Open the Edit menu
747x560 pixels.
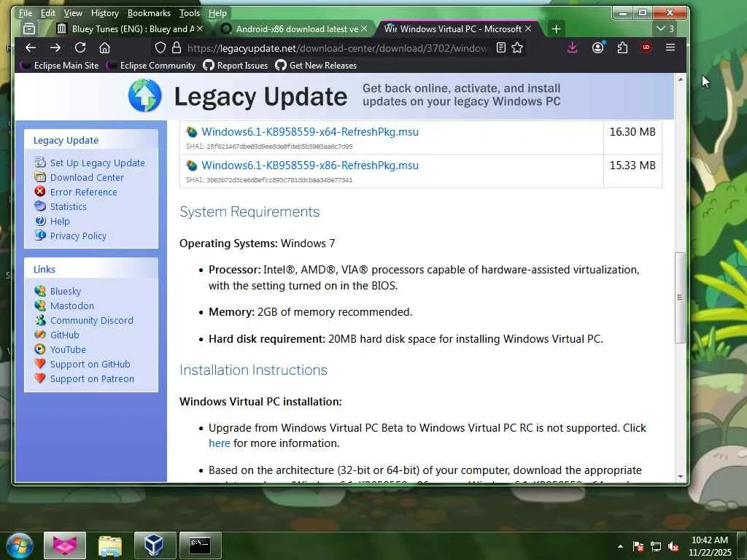(47, 13)
